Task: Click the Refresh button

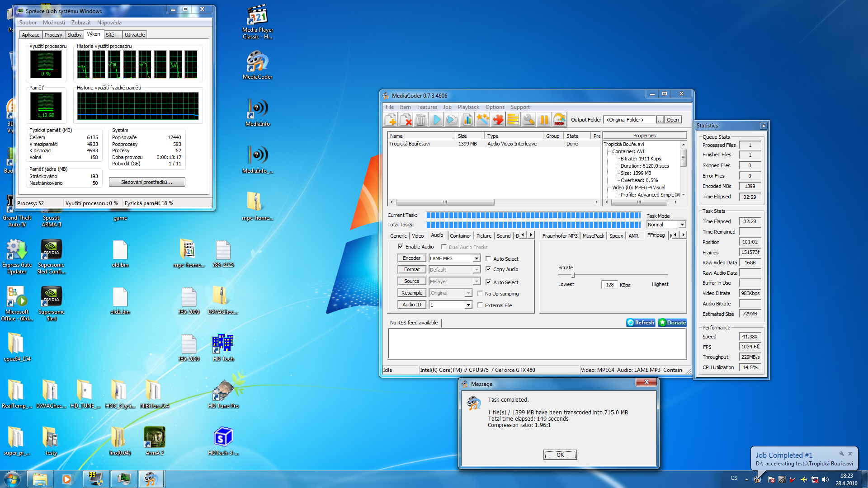Action: tap(641, 323)
